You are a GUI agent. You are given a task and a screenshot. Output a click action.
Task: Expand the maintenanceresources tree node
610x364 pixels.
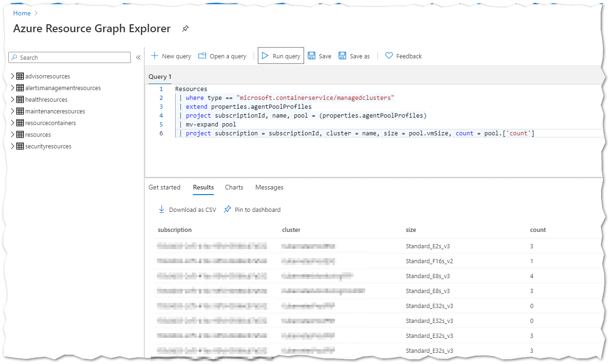pyautogui.click(x=13, y=111)
